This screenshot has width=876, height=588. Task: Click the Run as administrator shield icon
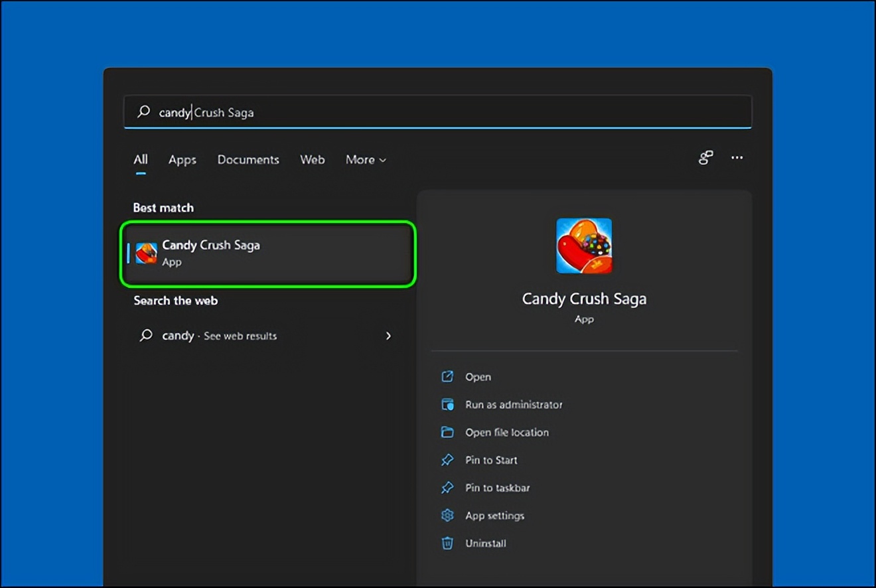(x=447, y=405)
